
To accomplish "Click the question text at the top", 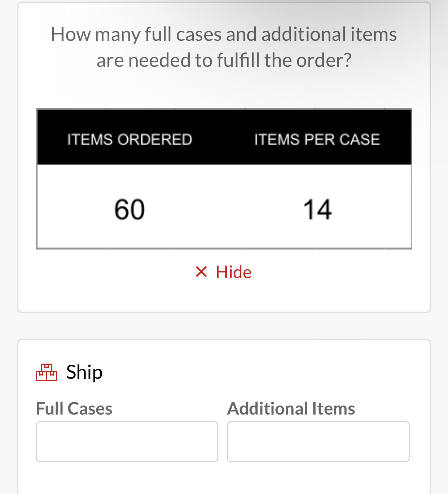I will [x=224, y=46].
